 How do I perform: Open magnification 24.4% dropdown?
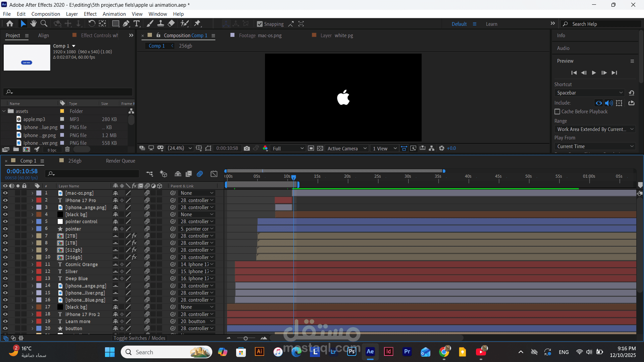[x=180, y=148]
